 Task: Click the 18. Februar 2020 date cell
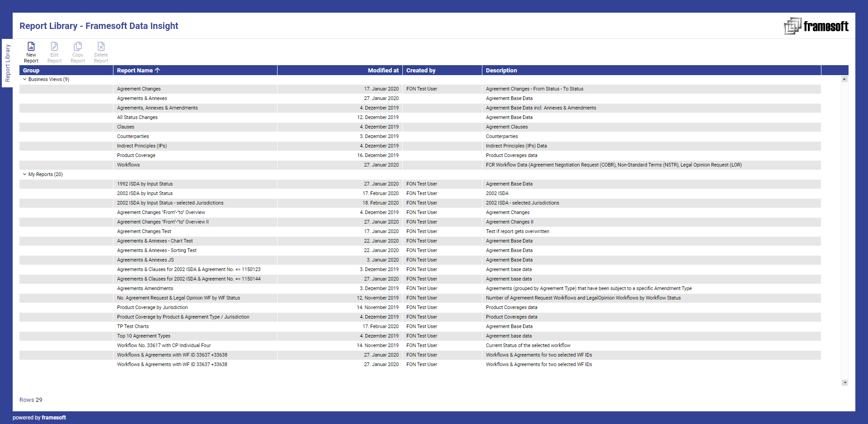click(381, 203)
